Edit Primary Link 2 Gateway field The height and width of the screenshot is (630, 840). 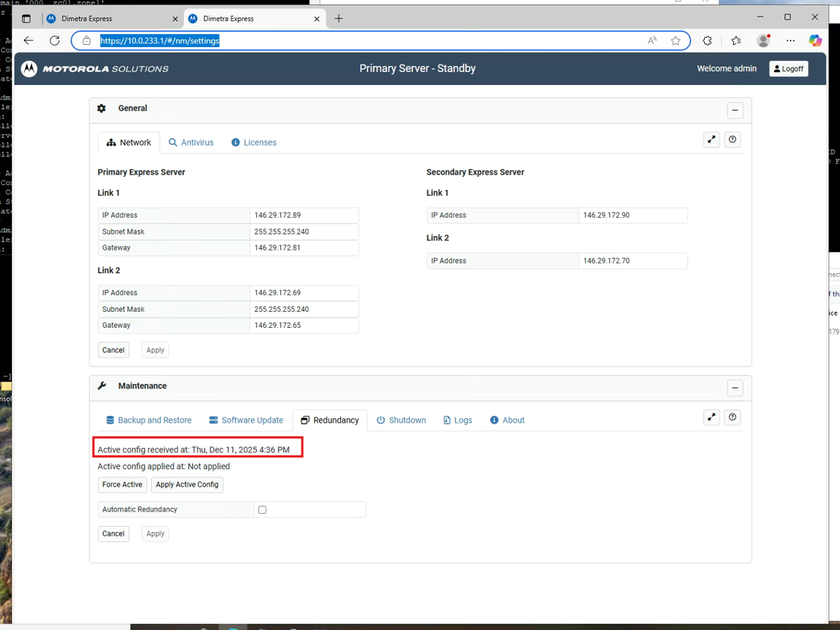click(x=304, y=326)
